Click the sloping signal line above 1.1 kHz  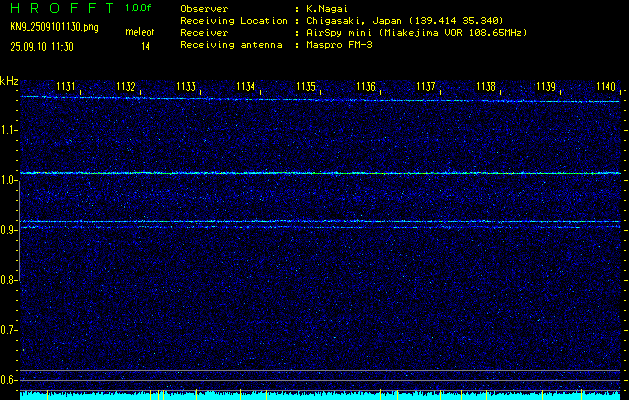coord(320,99)
